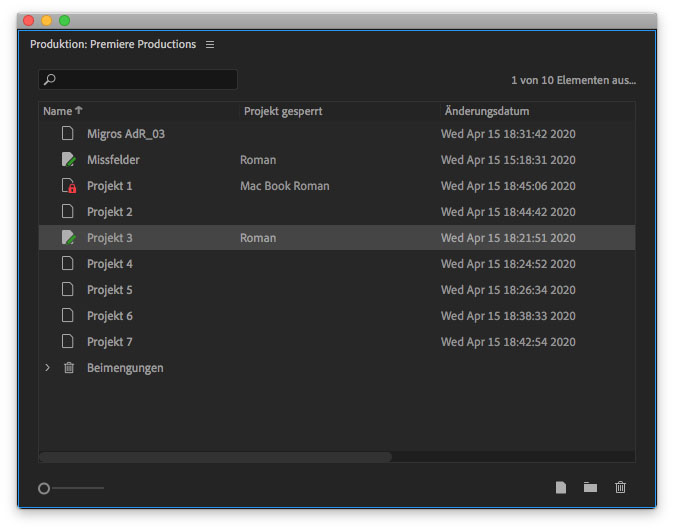Image resolution: width=674 pixels, height=530 pixels.
Task: Click date Wed Apr 15 18:45:06 2020
Action: [x=508, y=186]
